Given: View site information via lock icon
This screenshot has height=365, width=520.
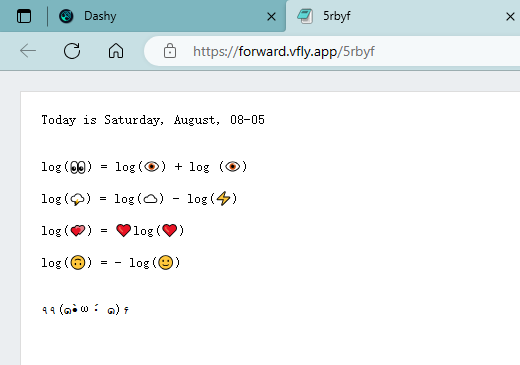Looking at the screenshot, I should (x=170, y=51).
